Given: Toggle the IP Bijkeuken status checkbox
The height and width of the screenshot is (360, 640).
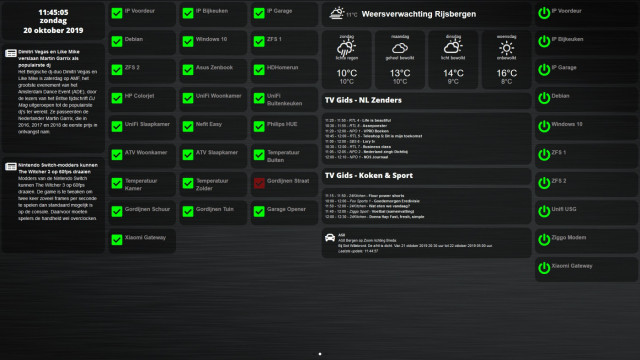Looking at the screenshot, I should point(188,13).
